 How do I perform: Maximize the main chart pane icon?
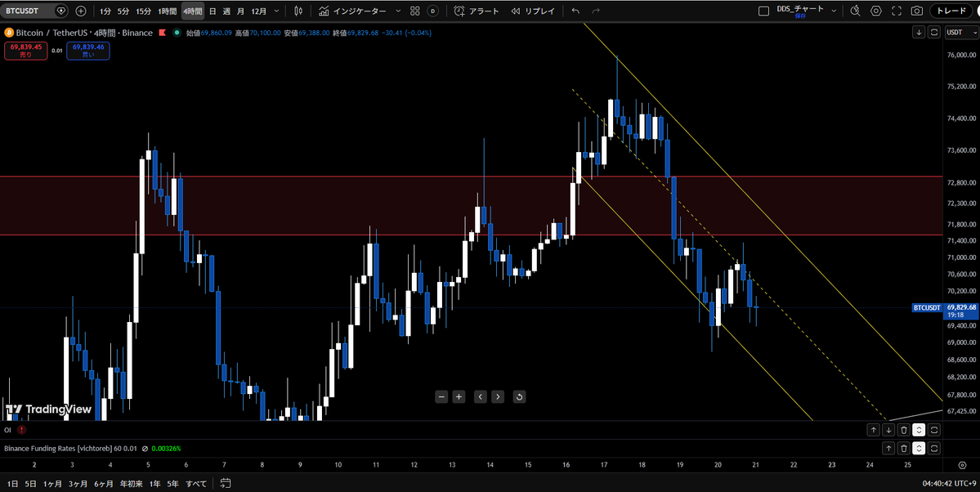[x=934, y=33]
